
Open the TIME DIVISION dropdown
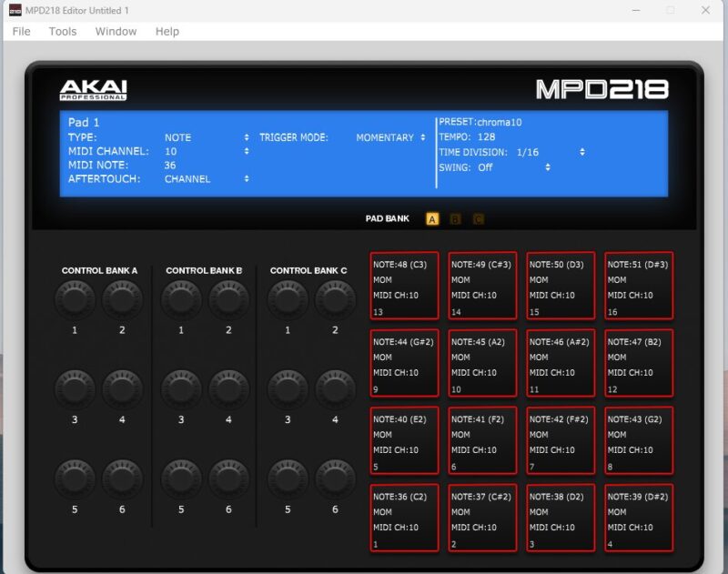[551, 152]
